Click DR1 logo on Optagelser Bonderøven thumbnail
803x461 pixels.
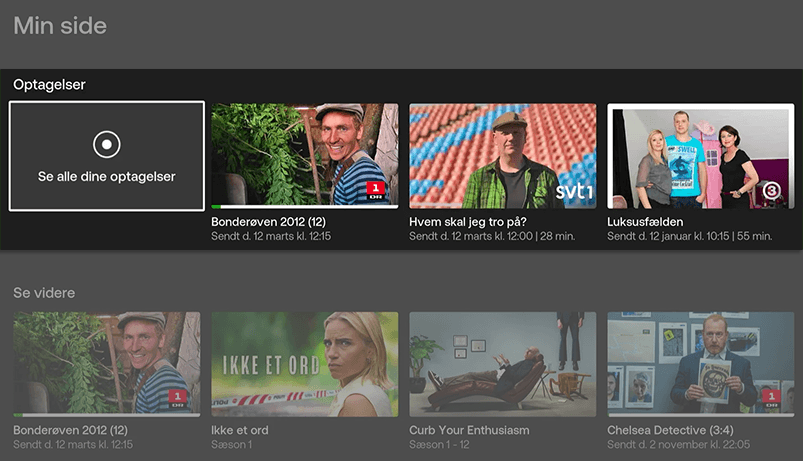[375, 191]
